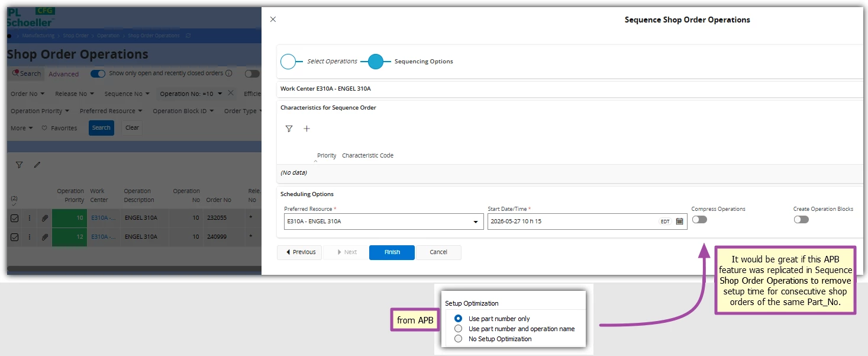Uncheck the row checkbox for order 232055
Screen dimensions: 868x356
point(15,218)
